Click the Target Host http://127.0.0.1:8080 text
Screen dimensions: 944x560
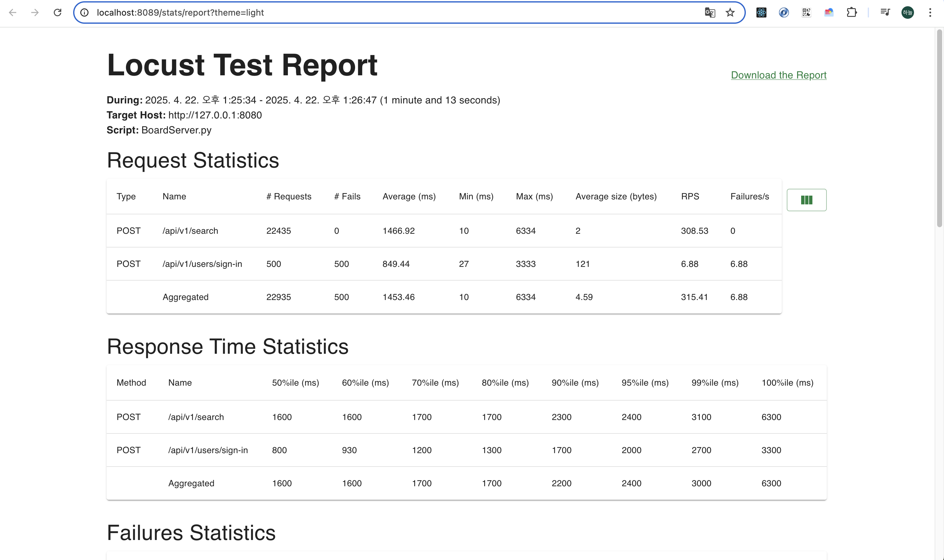pos(184,115)
